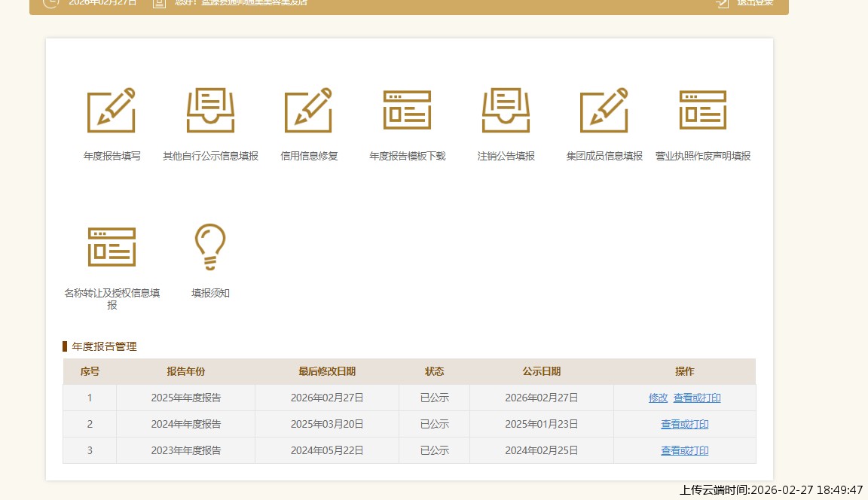Select 信用信息修复 (credit repair) icon

click(308, 110)
